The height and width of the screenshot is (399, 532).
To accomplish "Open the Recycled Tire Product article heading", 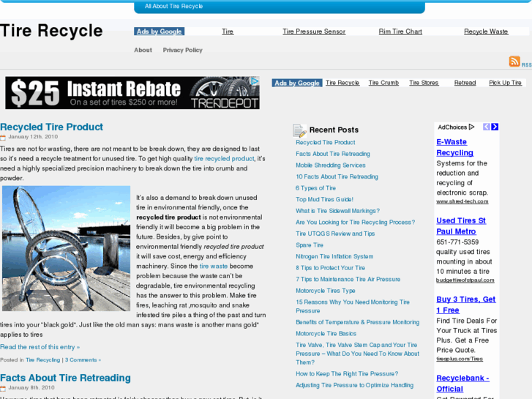I will pos(51,127).
